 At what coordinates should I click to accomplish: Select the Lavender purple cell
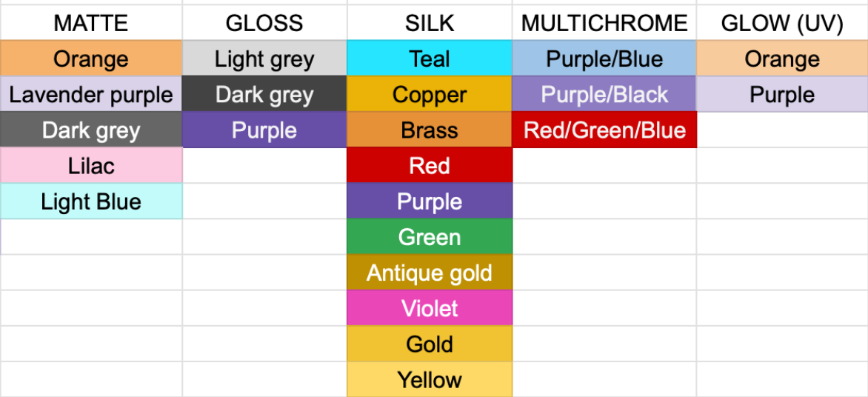[91, 95]
